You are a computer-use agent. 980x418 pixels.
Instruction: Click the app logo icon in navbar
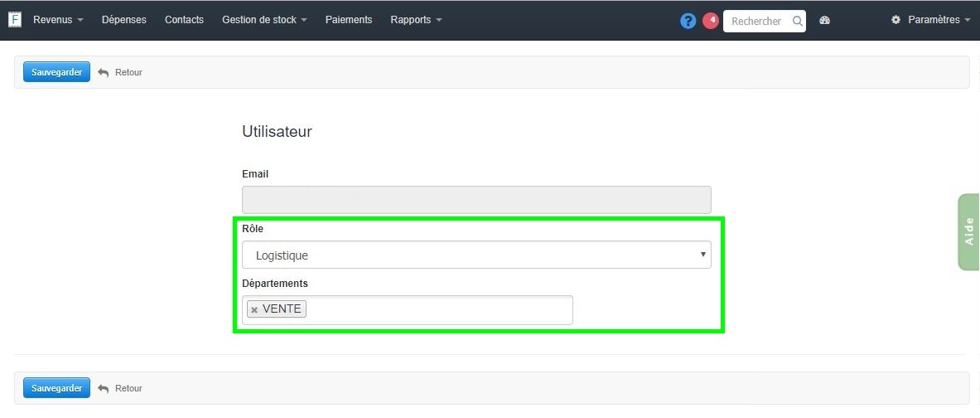(x=14, y=19)
